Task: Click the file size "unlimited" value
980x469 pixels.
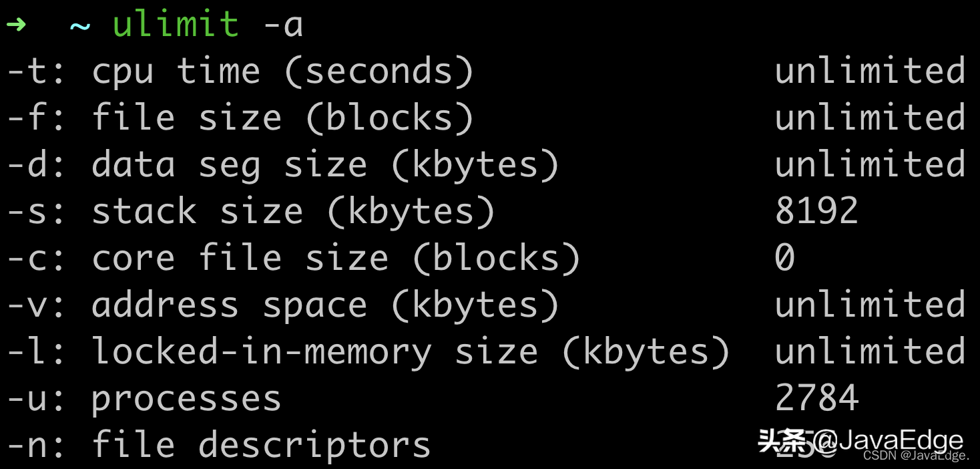Action: coord(869,118)
